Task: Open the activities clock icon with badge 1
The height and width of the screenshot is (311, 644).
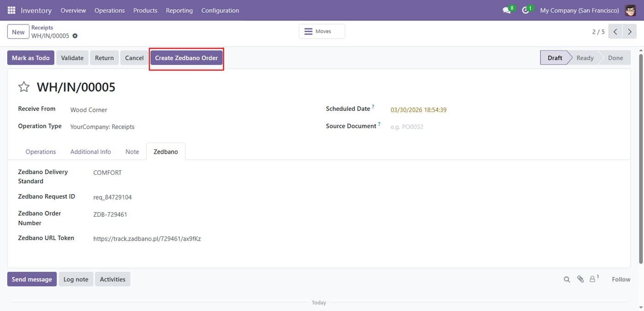Action: tap(526, 10)
